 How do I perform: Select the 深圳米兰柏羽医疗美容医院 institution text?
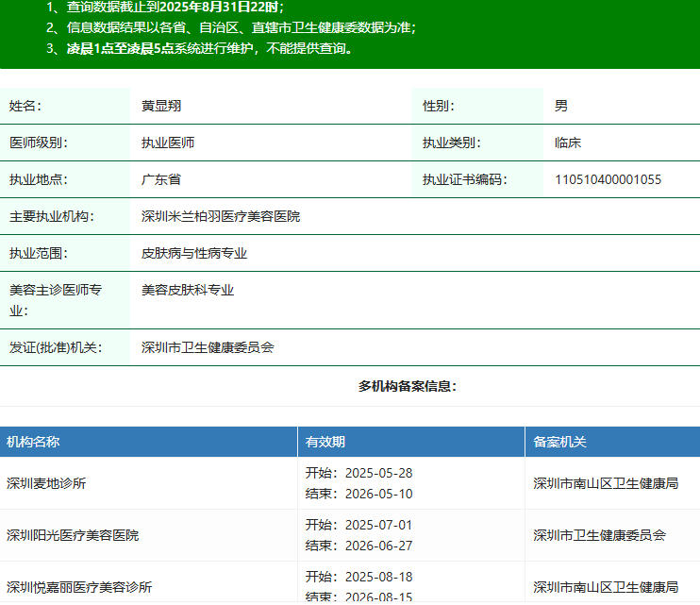tap(221, 216)
